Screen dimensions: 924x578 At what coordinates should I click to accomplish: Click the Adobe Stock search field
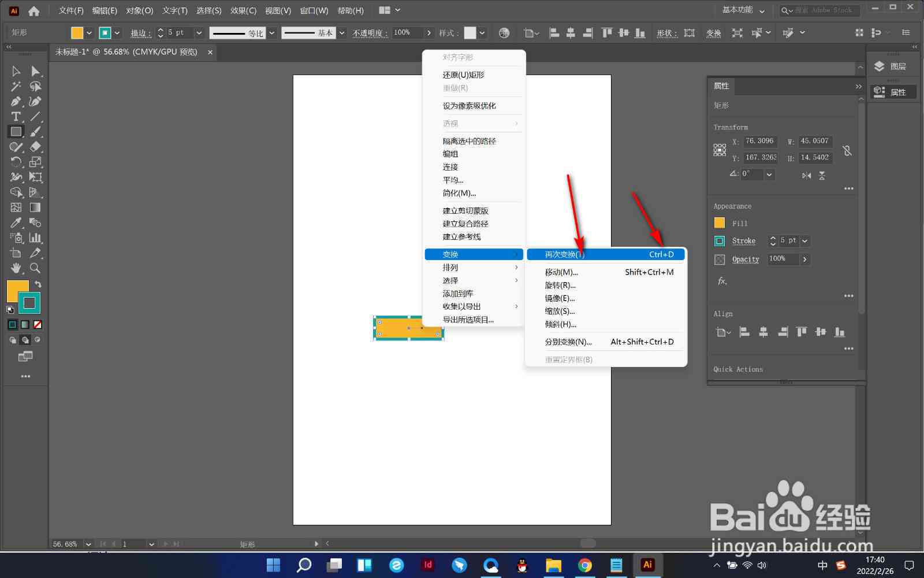pyautogui.click(x=820, y=10)
